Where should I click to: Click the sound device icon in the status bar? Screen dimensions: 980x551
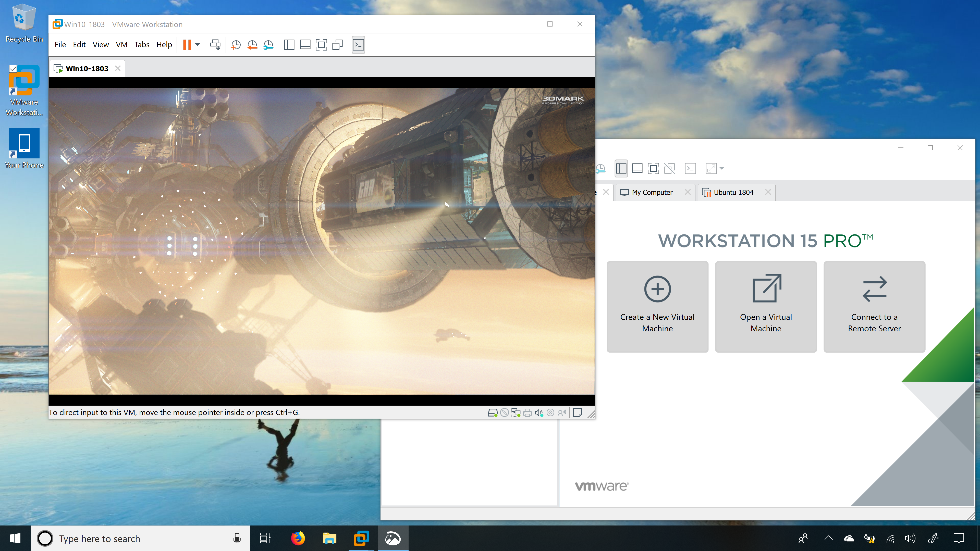pyautogui.click(x=539, y=412)
